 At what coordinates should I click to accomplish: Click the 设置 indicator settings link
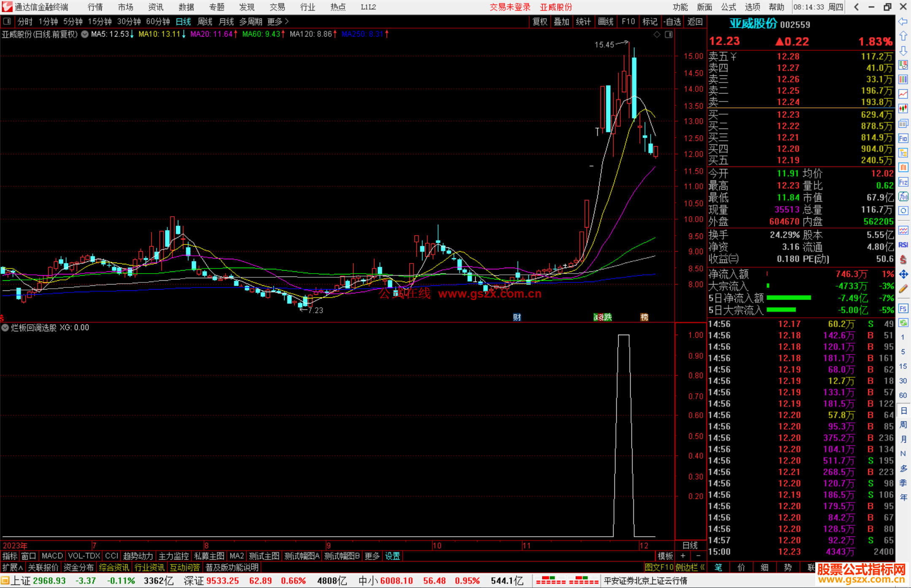pyautogui.click(x=392, y=556)
